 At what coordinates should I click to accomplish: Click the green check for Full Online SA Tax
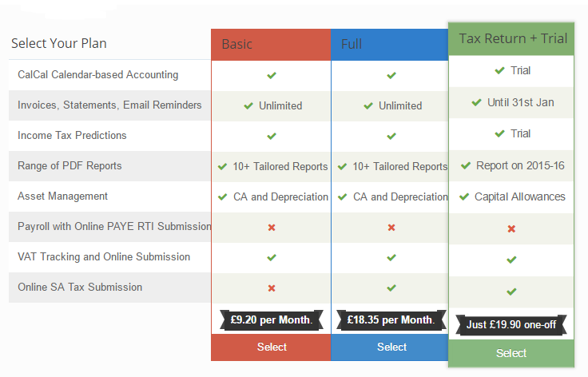point(391,288)
